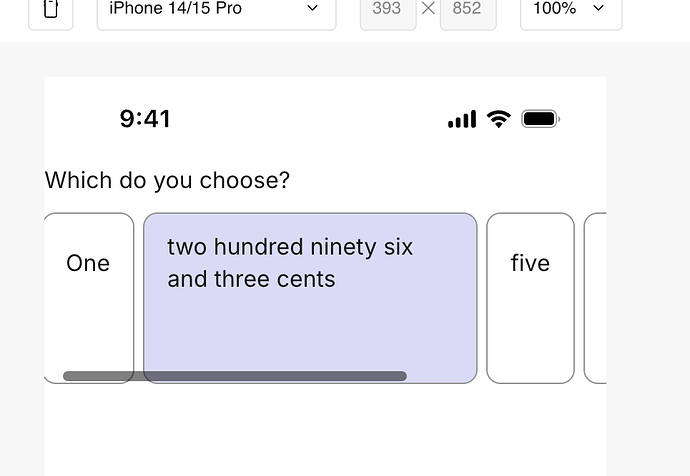Image resolution: width=690 pixels, height=476 pixels.
Task: Click the "Which do you choose?" heading
Action: click(x=167, y=180)
